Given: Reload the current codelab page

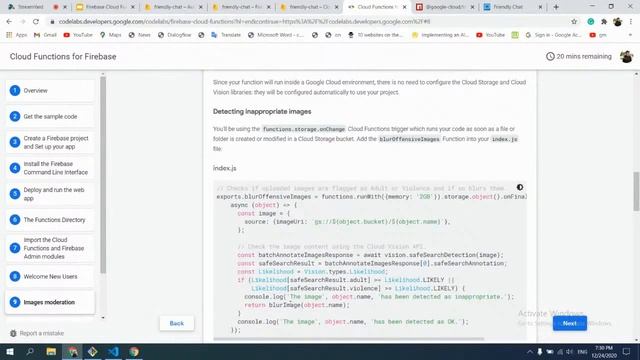Looking at the screenshot, I should coord(36,22).
